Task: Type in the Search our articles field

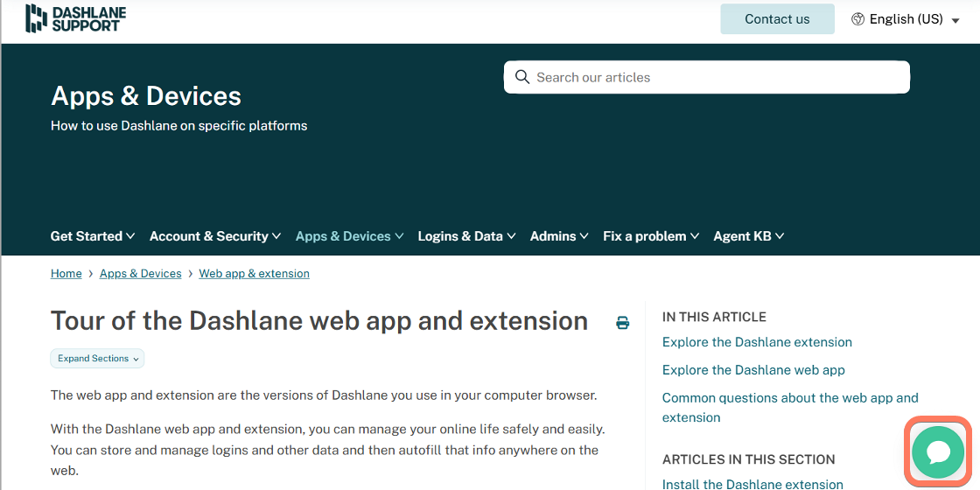Action: click(x=717, y=77)
